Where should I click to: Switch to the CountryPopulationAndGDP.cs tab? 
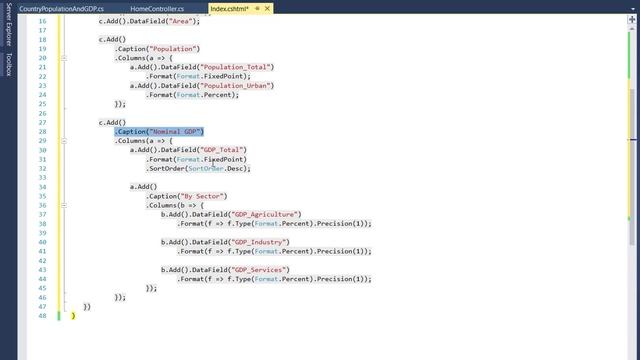(61, 9)
